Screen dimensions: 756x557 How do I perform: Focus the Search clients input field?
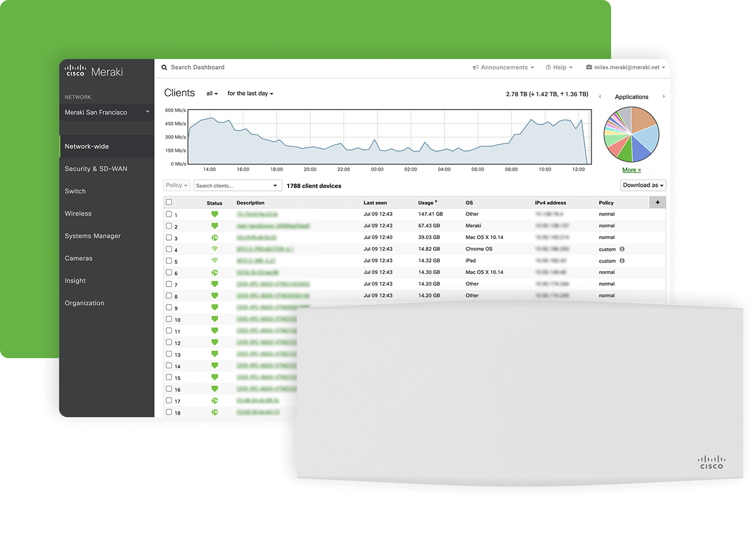232,186
